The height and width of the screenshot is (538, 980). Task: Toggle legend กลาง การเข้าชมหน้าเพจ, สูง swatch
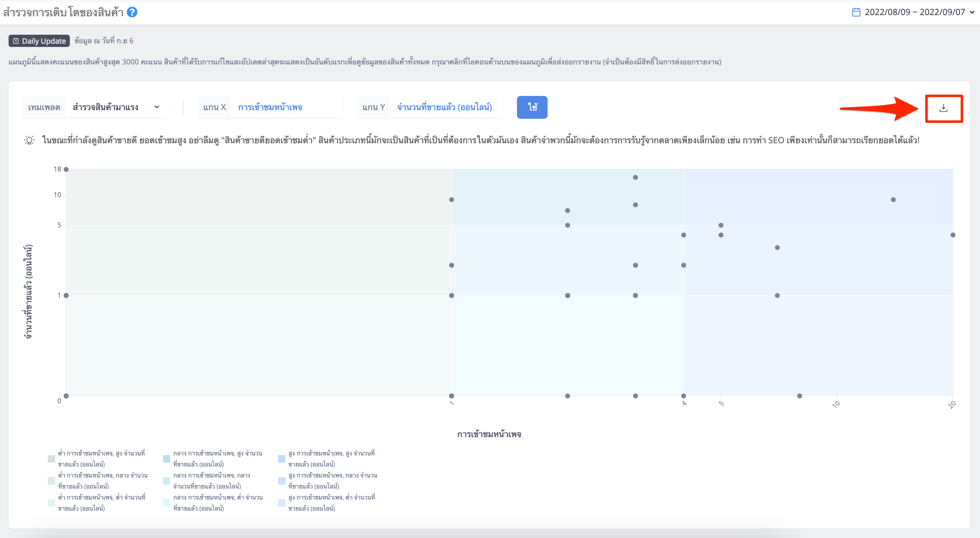point(167,459)
